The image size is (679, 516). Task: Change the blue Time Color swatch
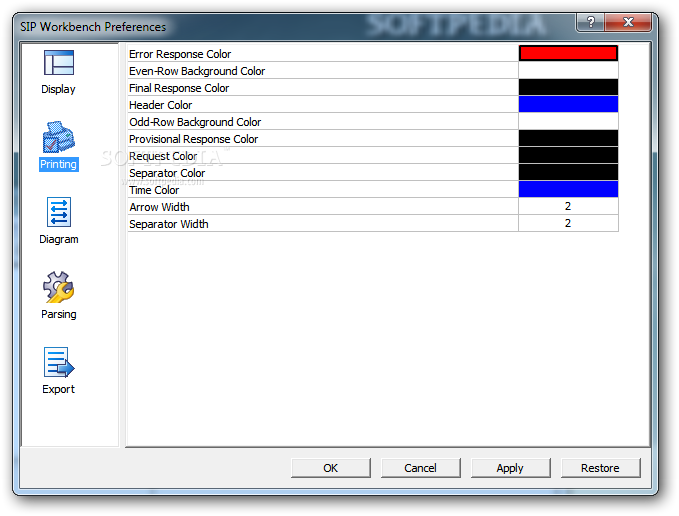click(x=568, y=189)
